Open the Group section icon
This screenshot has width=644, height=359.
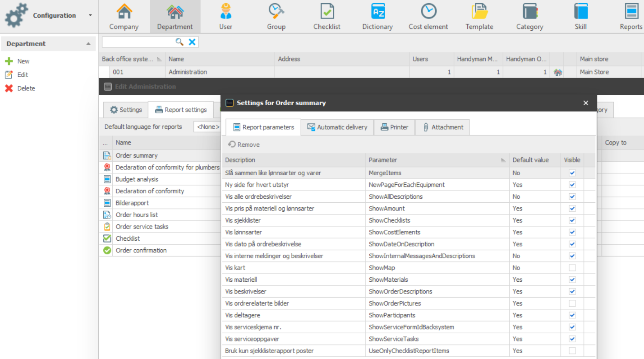[276, 11]
